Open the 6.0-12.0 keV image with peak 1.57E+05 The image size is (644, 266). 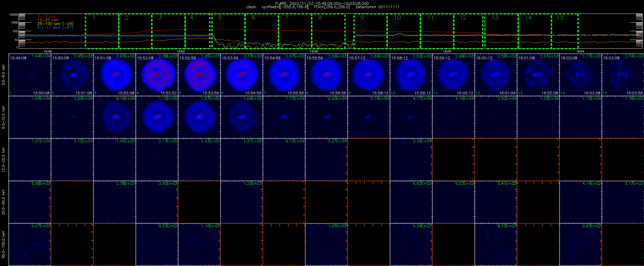click(199, 117)
